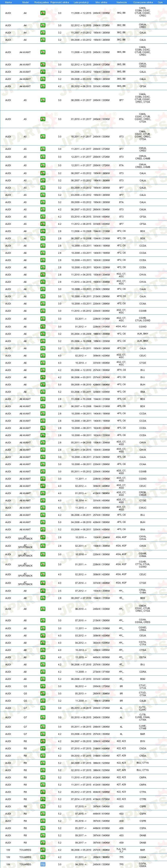This screenshot has height=868, width=167.
Task: Click the '419kW / 570KM' power cell
Action: tap(101, 799)
